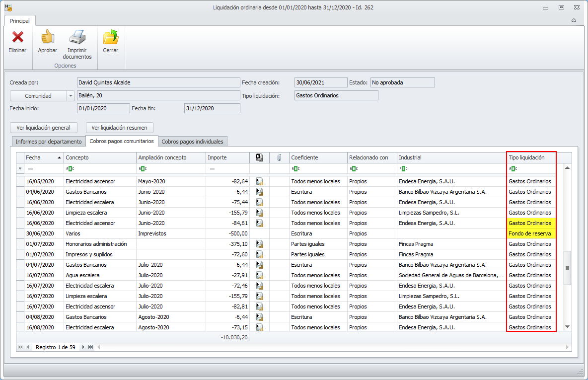Click the accounting document column header icon
This screenshot has width=588, height=380.
259,157
